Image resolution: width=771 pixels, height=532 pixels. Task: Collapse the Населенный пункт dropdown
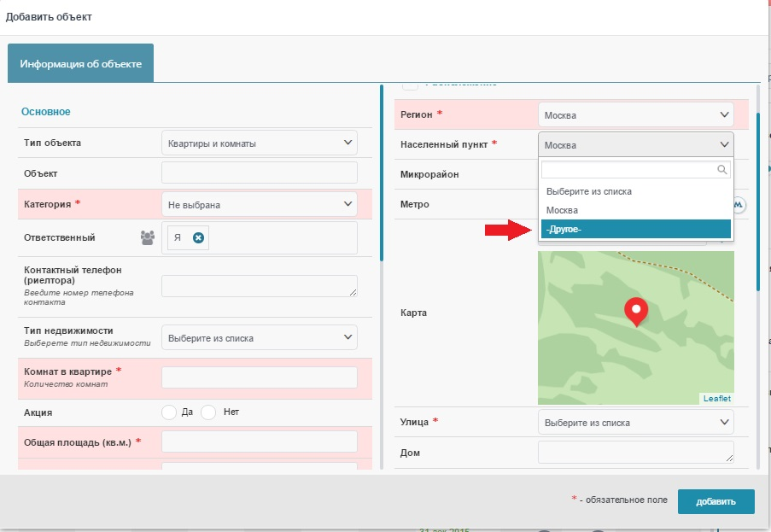636,145
